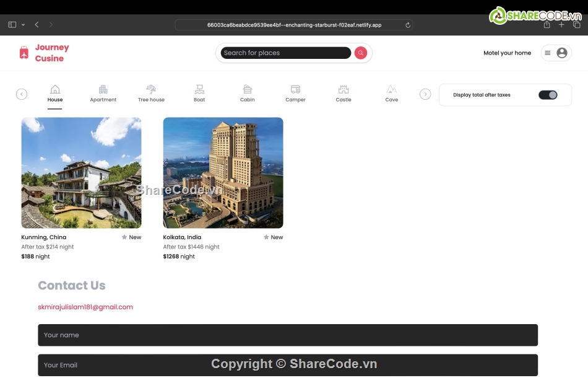Choose the Camper category icon
588x383 pixels.
(295, 90)
